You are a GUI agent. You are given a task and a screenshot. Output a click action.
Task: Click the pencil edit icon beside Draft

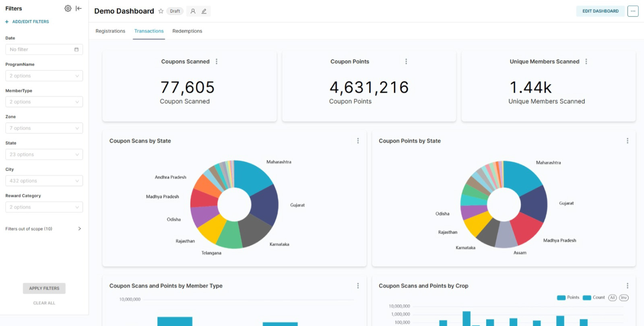pos(204,11)
